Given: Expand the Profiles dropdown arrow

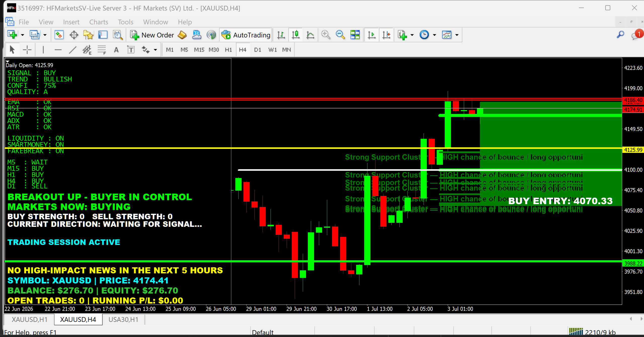Looking at the screenshot, I should [45, 35].
